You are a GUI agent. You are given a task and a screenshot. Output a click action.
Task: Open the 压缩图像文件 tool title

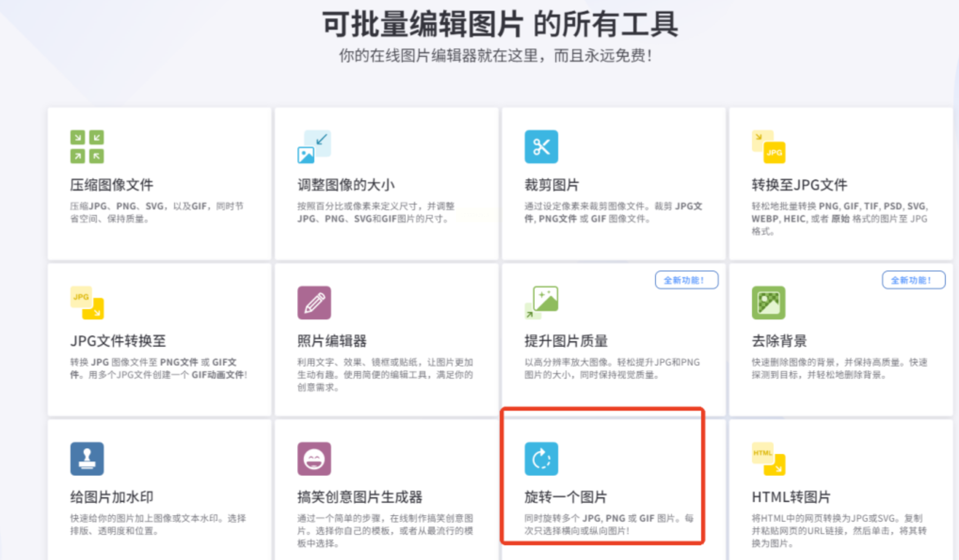point(112,185)
